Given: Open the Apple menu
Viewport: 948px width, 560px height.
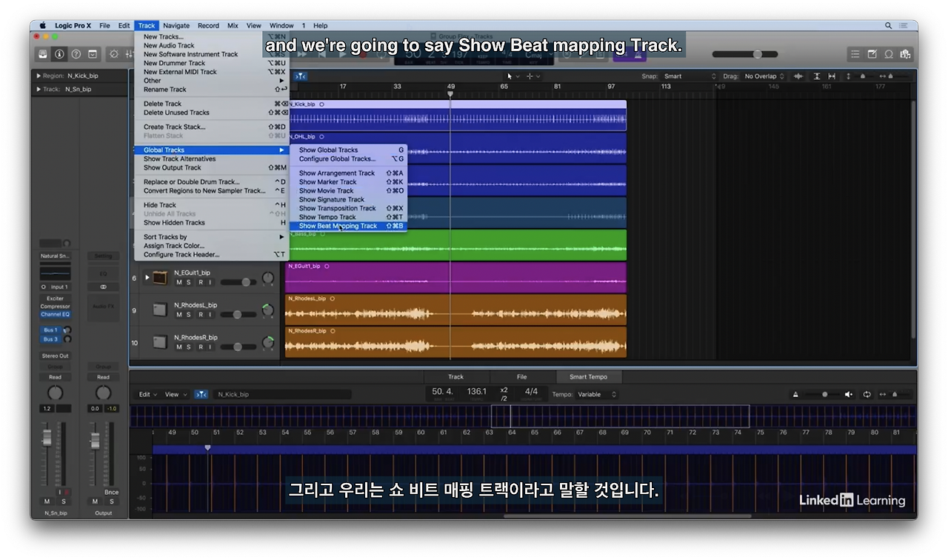Looking at the screenshot, I should [42, 26].
